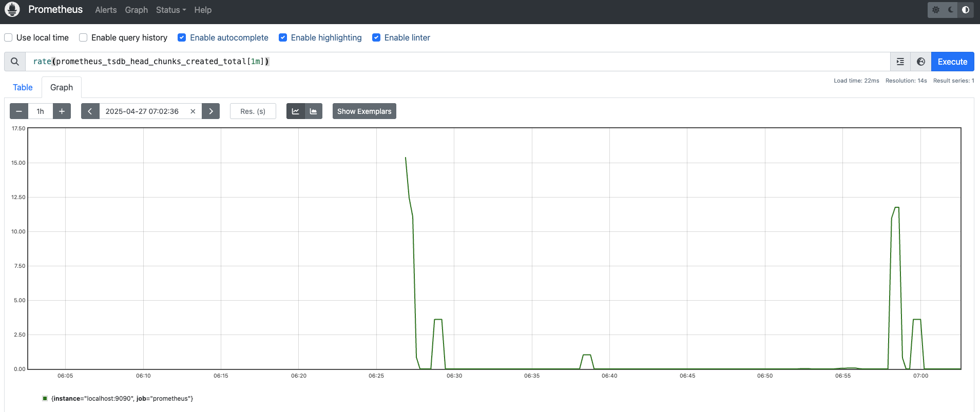Clear the end time with X

pos(193,111)
